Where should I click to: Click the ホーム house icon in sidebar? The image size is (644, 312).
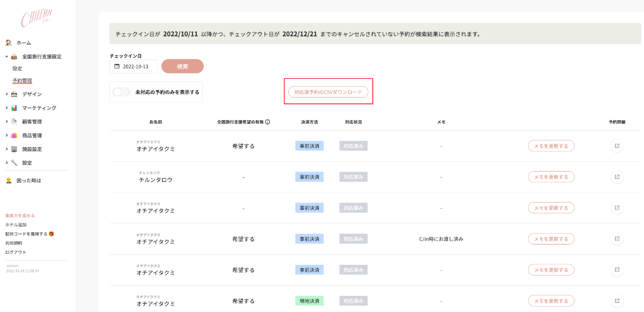pyautogui.click(x=9, y=42)
